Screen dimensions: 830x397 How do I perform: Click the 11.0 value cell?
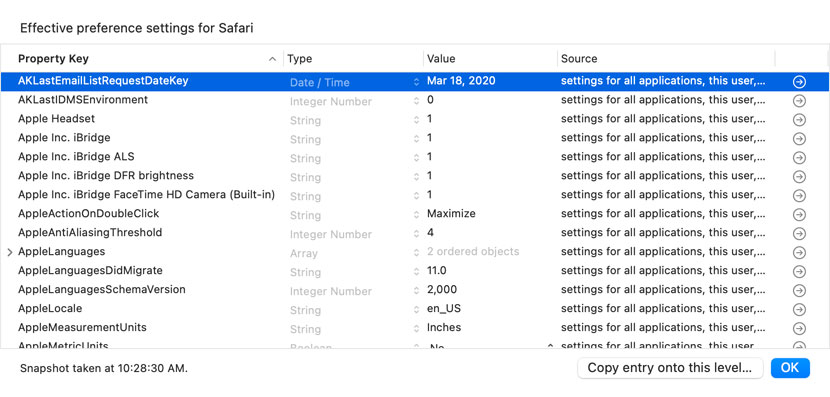point(437,270)
